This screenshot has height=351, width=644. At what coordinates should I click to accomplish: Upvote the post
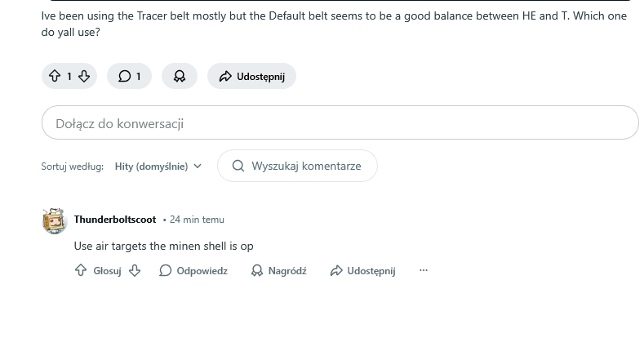click(55, 76)
